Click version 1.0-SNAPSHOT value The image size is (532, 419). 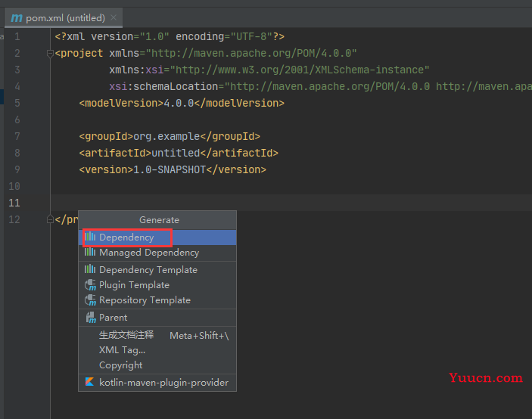point(170,169)
